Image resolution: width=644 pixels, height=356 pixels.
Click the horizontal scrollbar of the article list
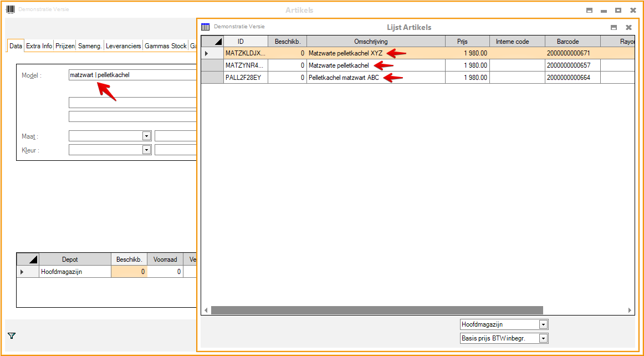377,310
